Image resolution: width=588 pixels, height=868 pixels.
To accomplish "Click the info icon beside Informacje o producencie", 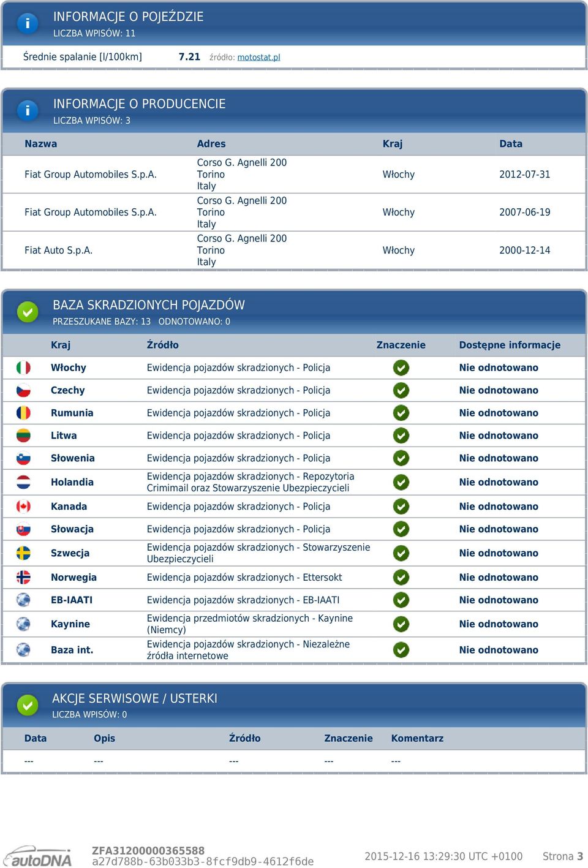I will (x=27, y=111).
